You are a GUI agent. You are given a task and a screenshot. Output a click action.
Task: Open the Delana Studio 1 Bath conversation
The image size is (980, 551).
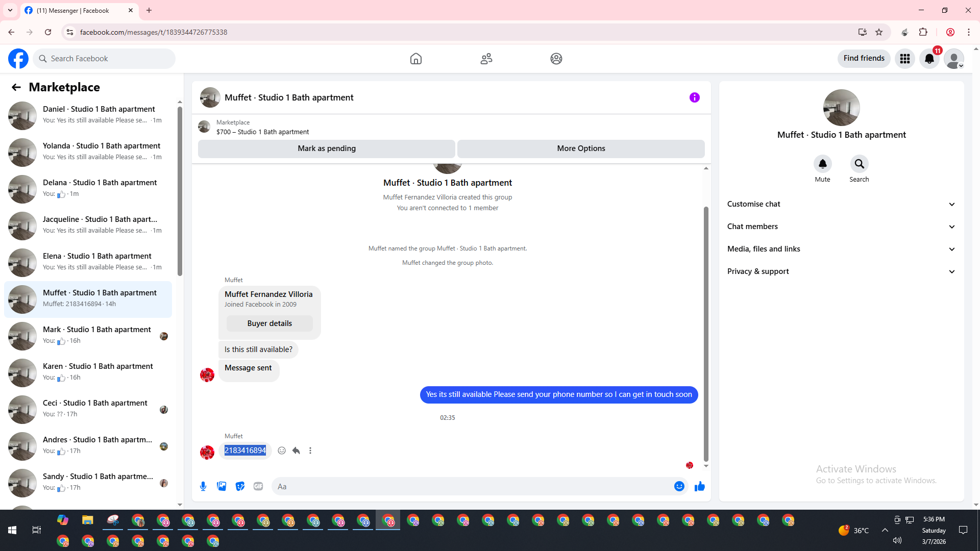[88, 189]
